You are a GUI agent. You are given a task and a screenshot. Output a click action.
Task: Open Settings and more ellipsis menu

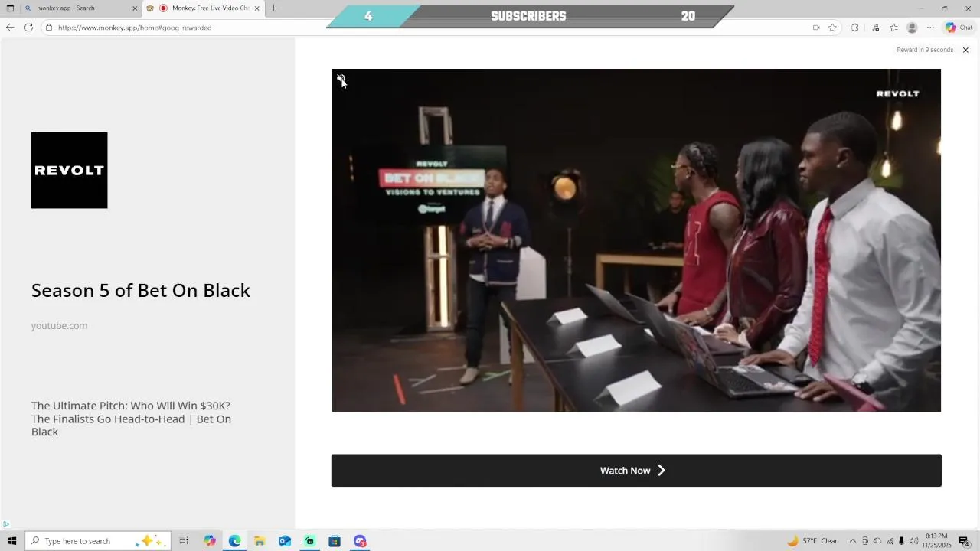pos(930,28)
